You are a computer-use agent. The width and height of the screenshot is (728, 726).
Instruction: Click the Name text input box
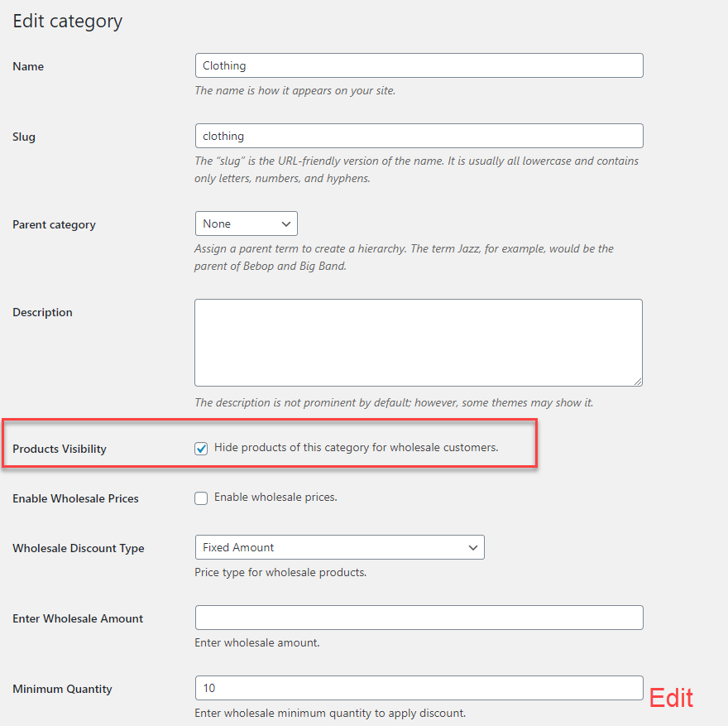pyautogui.click(x=419, y=66)
